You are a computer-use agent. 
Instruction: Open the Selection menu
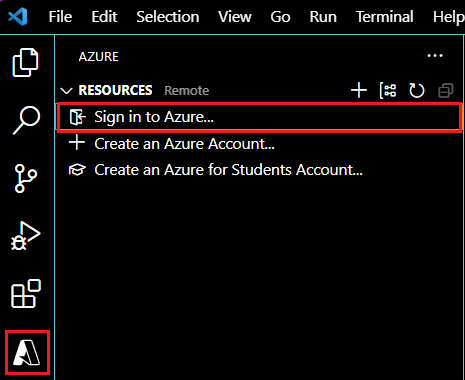(x=168, y=17)
